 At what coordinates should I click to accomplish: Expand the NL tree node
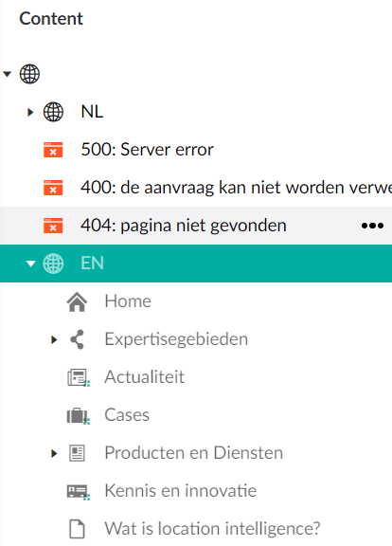[30, 112]
